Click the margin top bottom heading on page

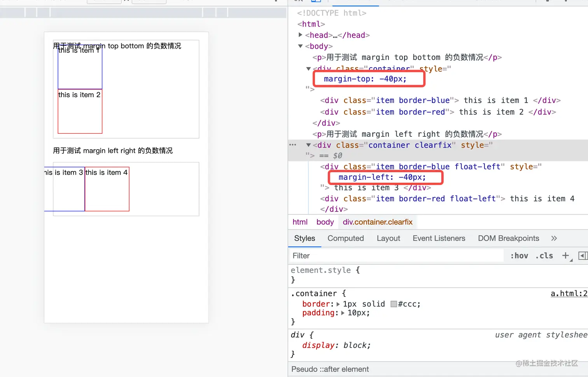tap(117, 46)
